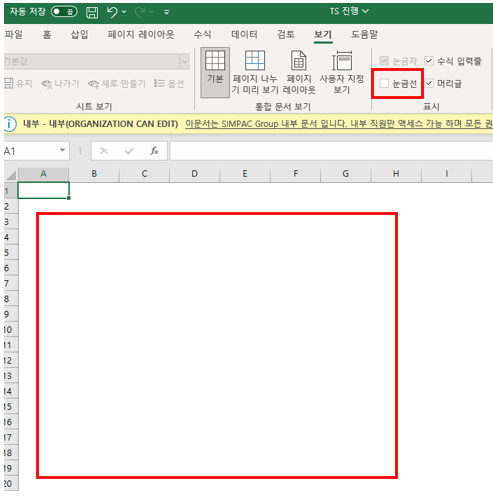Select row 15 header
This screenshot has height=503, width=493.
11,407
